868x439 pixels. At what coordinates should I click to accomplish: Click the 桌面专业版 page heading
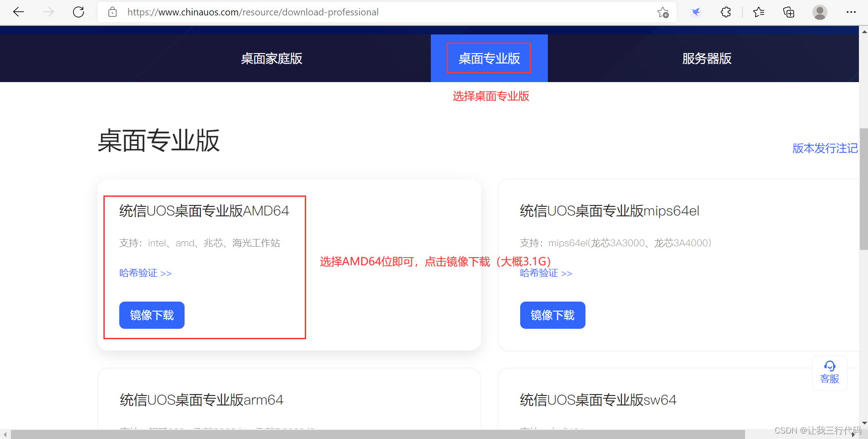tap(159, 141)
